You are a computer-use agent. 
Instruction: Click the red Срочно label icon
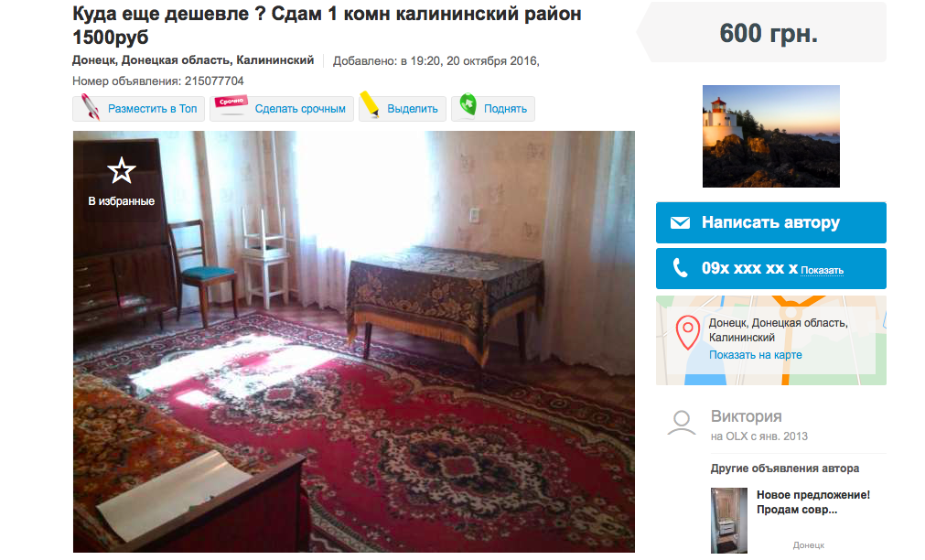[x=231, y=103]
